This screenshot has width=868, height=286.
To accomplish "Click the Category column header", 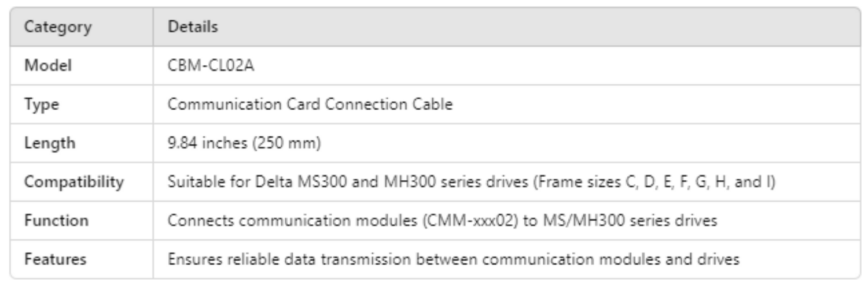I will pos(57,27).
